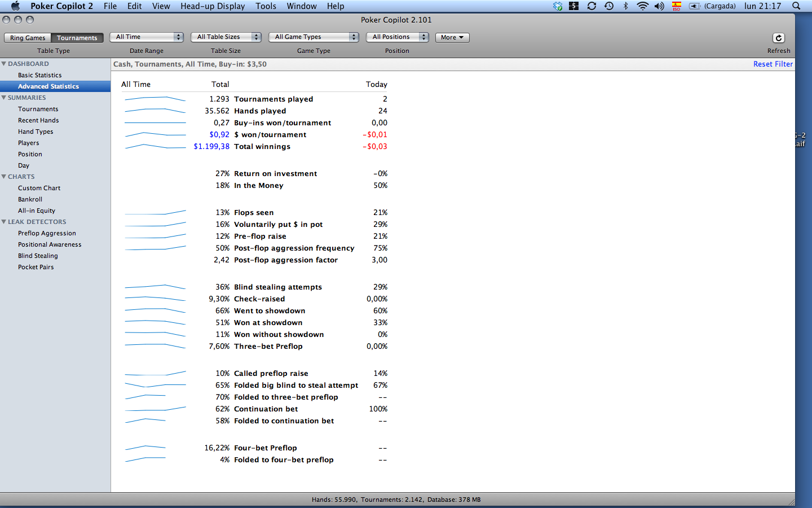Collapse the CHARTS section
The image size is (812, 508).
4,177
